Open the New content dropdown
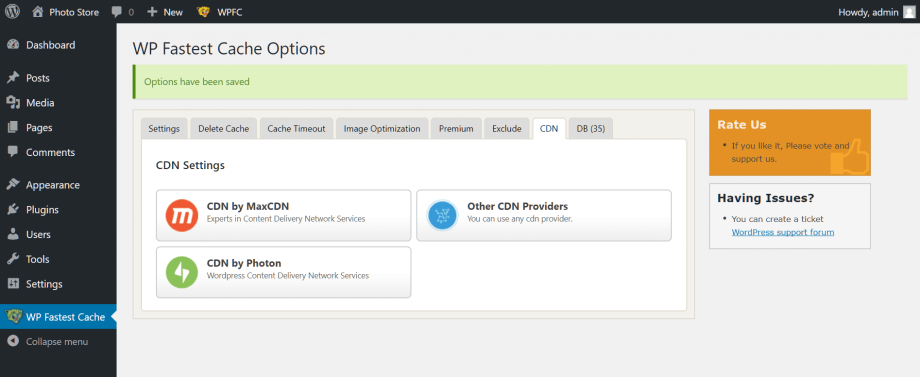This screenshot has height=377, width=920. pos(165,12)
